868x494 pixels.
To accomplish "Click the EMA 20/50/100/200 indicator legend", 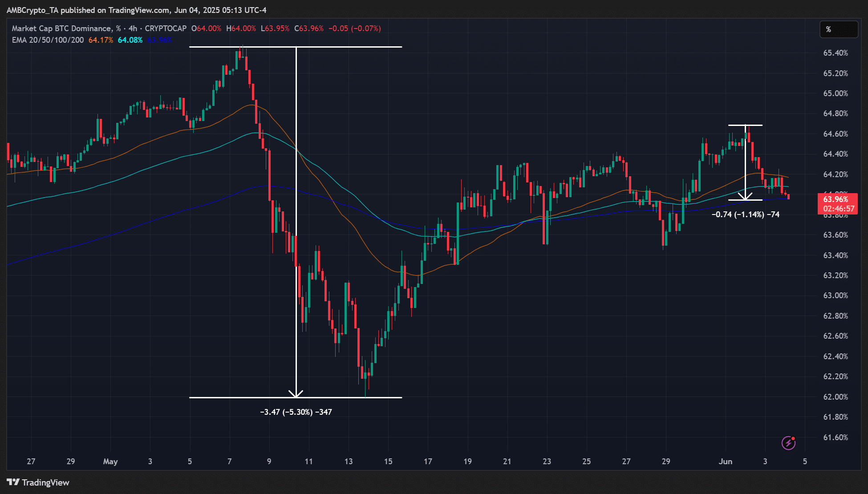I will pos(48,40).
